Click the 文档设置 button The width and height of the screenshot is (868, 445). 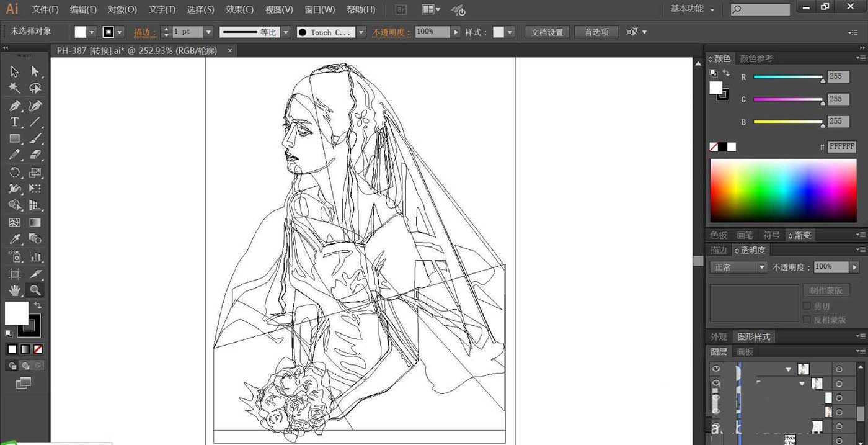[547, 32]
